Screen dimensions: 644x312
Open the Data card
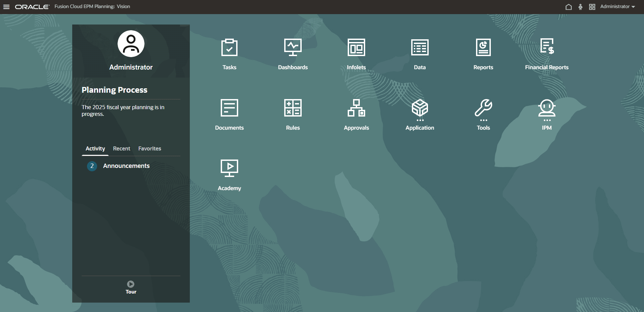click(420, 54)
